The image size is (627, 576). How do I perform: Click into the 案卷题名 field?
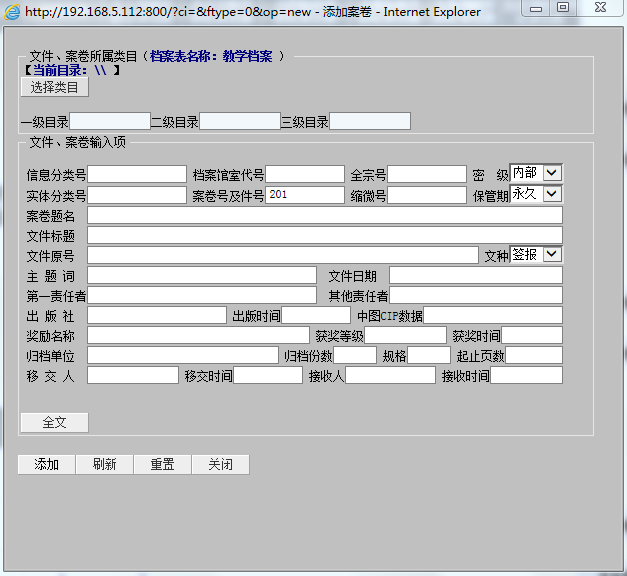click(325, 215)
